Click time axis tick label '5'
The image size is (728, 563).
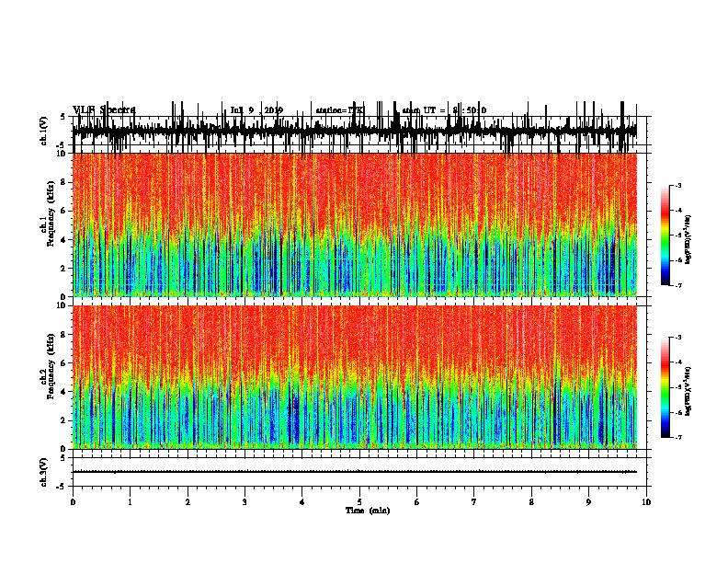point(359,502)
